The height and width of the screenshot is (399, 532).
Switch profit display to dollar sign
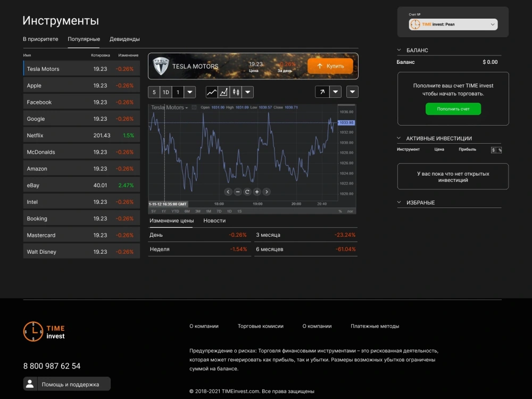pyautogui.click(x=494, y=150)
